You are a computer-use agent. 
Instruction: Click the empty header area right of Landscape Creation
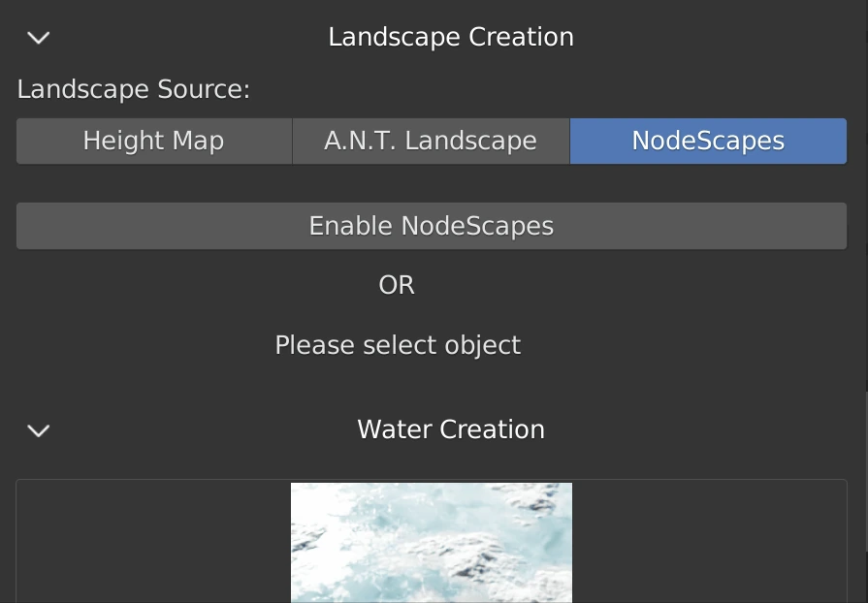718,38
